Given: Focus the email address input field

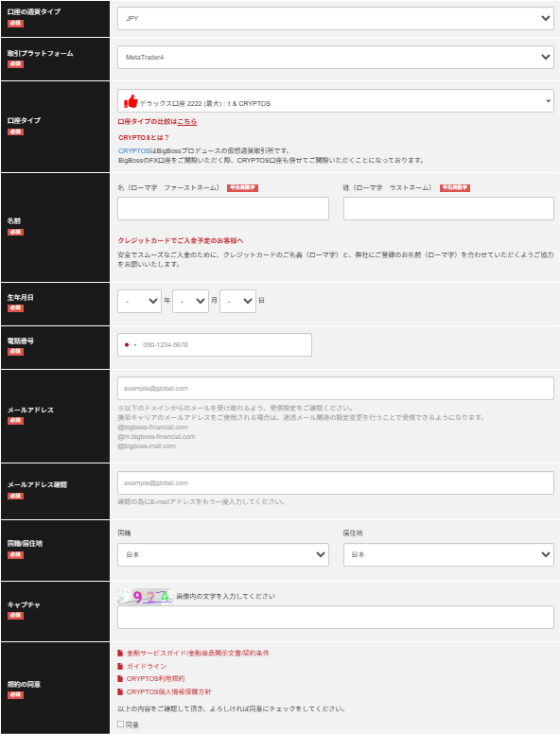Looking at the screenshot, I should pos(335,389).
